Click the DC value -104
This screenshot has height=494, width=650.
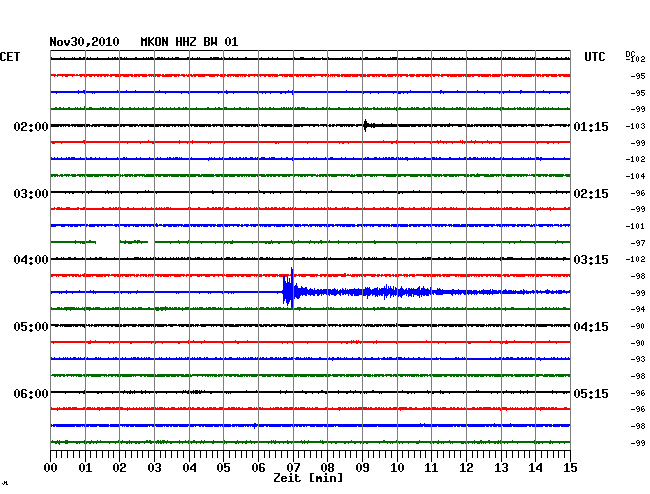pyautogui.click(x=635, y=176)
